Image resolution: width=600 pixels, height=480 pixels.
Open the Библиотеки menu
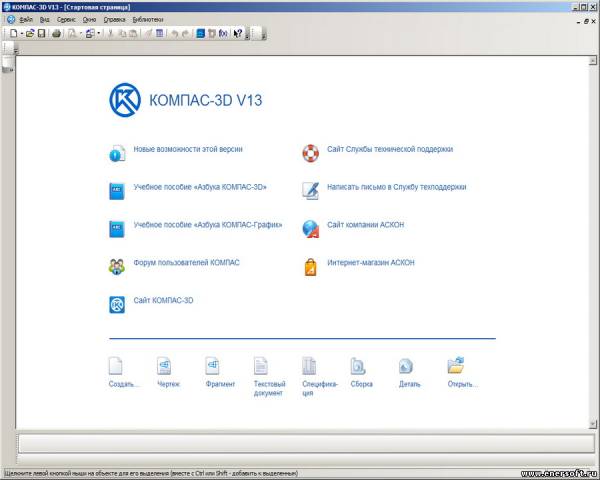pos(148,20)
